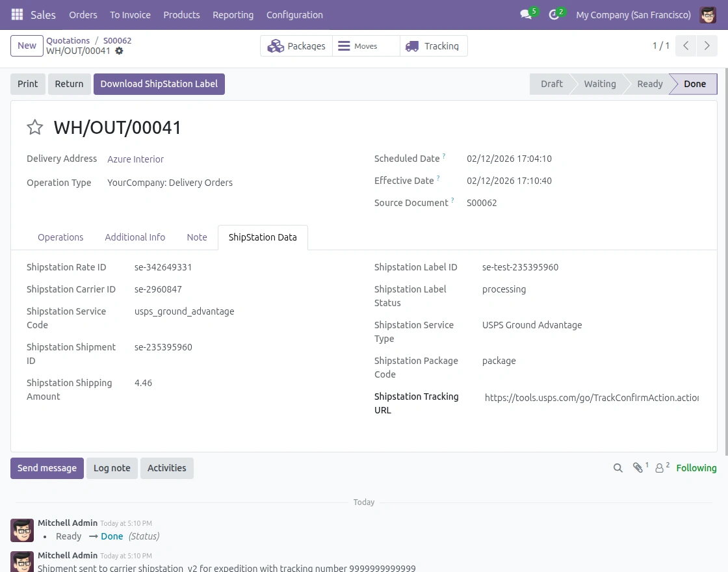728x572 pixels.
Task: Click Source Document value S00062
Action: click(x=482, y=203)
